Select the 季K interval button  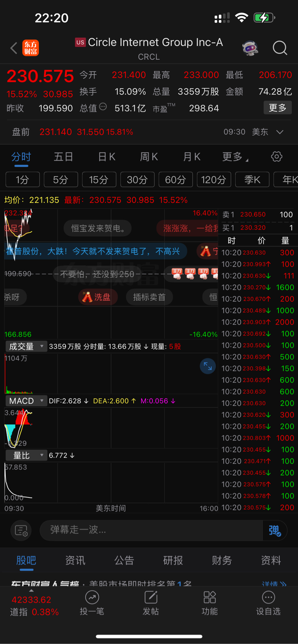coord(252,180)
